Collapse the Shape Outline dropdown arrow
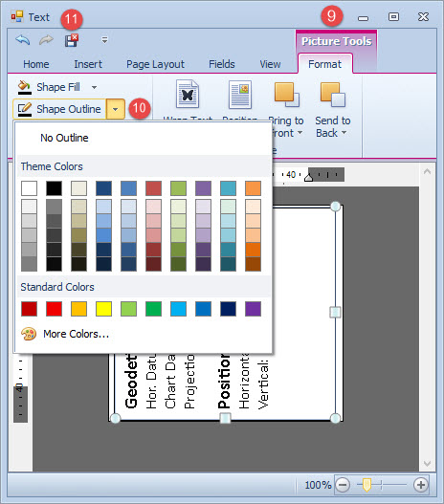The width and height of the screenshot is (444, 504). 116,109
